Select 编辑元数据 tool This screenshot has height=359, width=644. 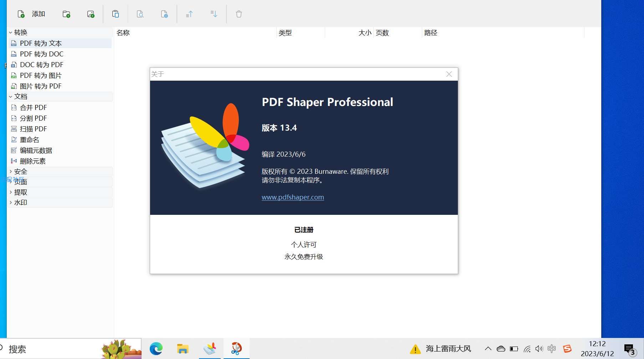click(x=60, y=150)
